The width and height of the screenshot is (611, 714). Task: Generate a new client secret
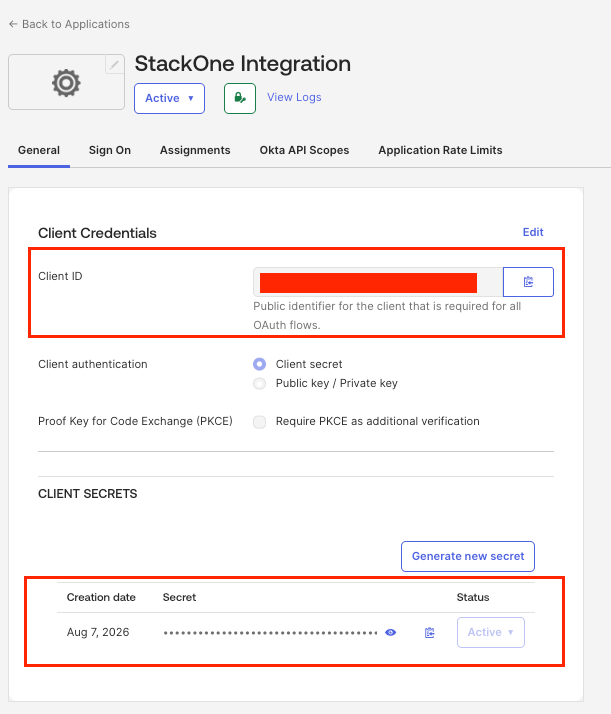click(x=468, y=556)
